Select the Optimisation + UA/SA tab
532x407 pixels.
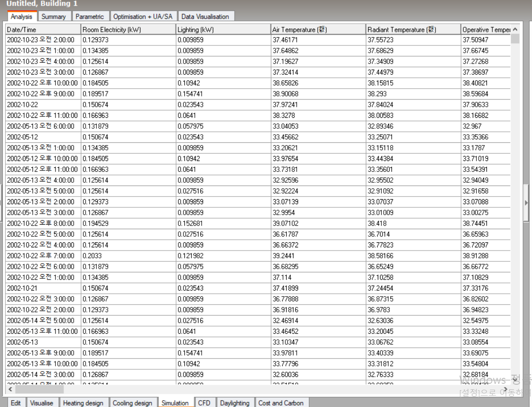(143, 16)
